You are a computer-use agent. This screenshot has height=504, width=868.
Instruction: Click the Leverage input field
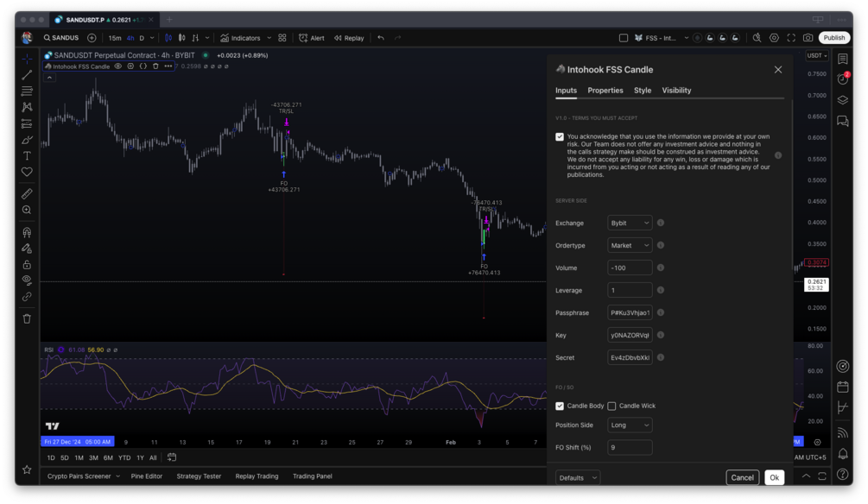coord(630,291)
